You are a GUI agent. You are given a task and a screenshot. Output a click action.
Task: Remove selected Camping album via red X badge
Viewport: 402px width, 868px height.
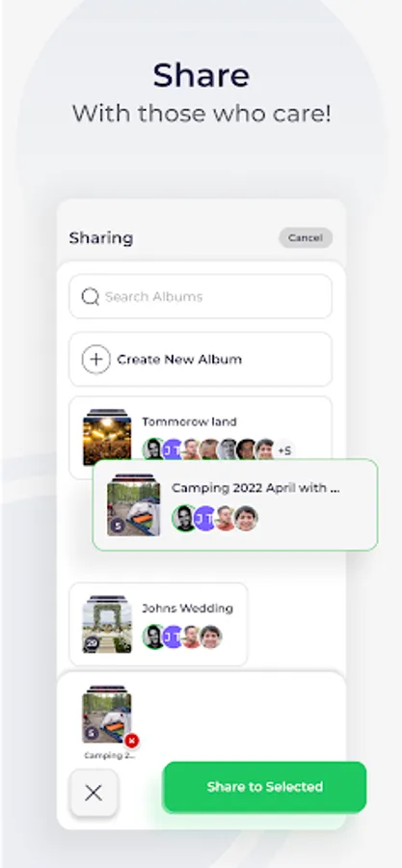[132, 741]
